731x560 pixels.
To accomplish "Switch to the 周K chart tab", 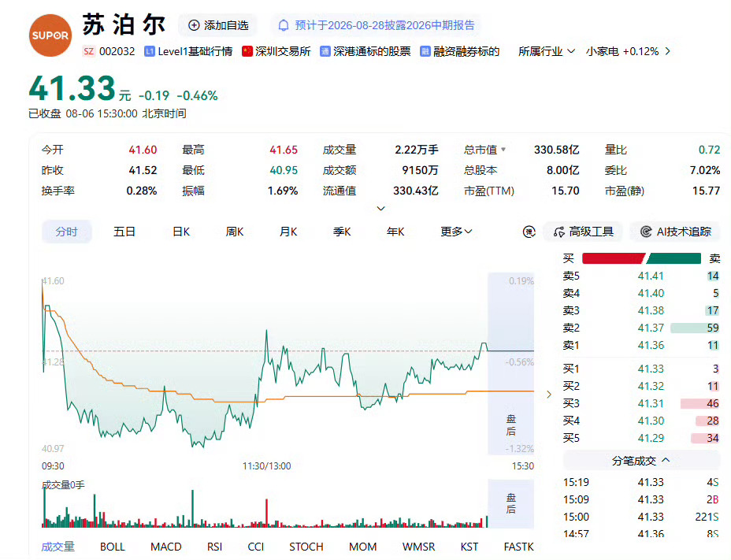I will (x=235, y=232).
